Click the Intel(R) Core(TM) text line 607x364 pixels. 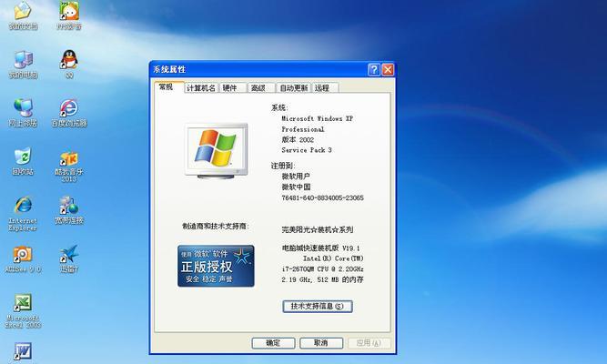333,258
